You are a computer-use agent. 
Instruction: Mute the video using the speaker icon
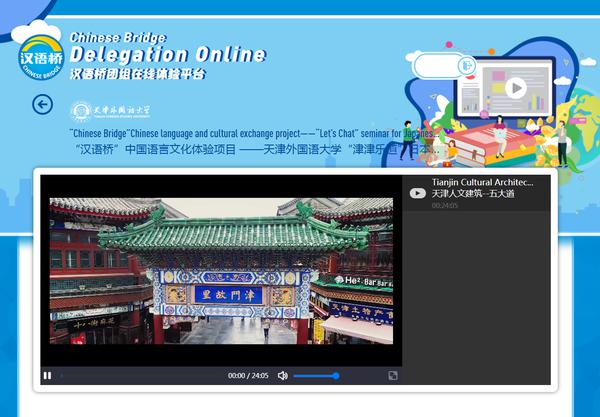coord(283,376)
